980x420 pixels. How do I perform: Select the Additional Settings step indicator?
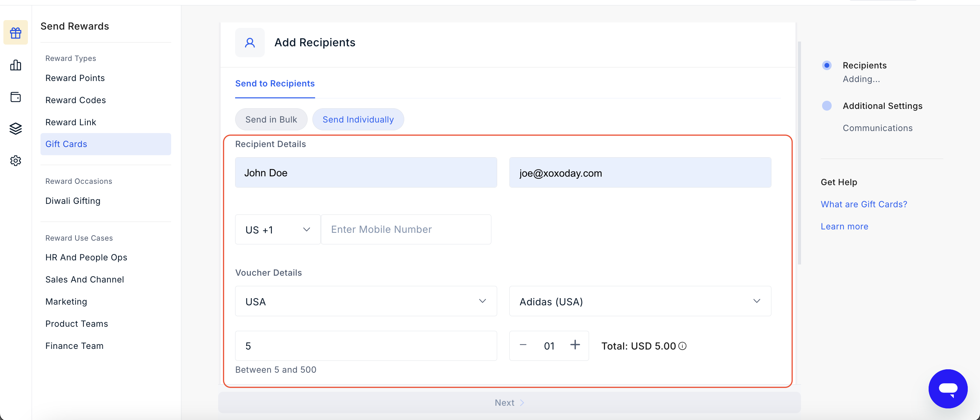(826, 106)
